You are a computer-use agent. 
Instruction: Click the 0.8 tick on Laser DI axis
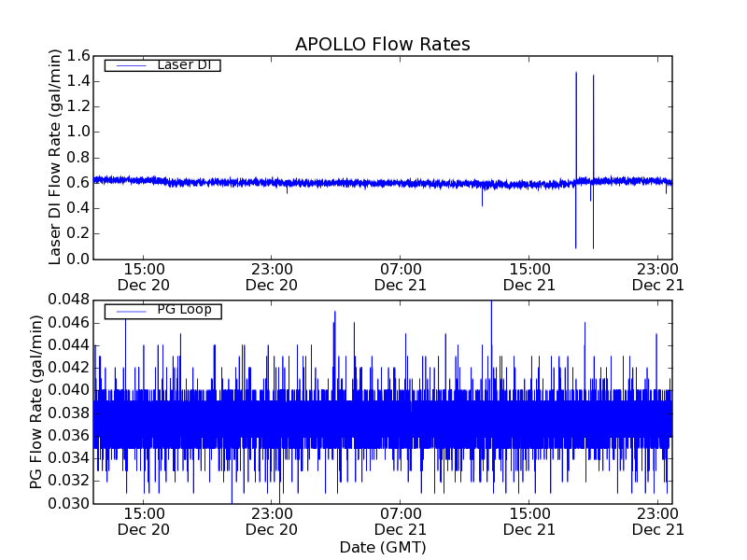78,157
